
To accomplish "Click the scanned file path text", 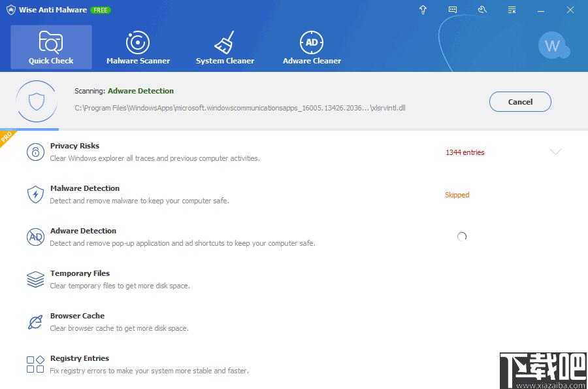I will [x=240, y=108].
